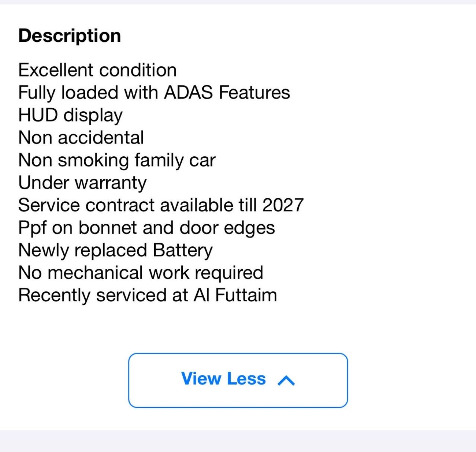Click the "Recently serviced at Al Futtaim" line
476x452 pixels.
[148, 295]
